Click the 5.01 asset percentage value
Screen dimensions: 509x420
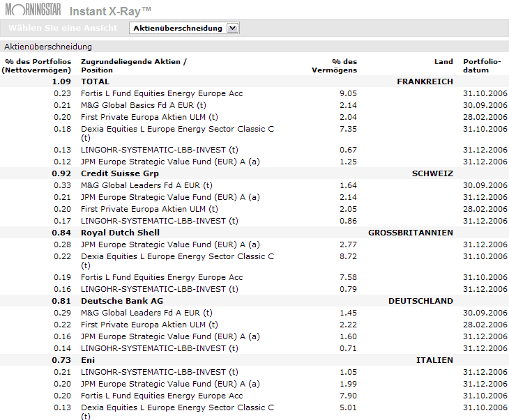348,407
